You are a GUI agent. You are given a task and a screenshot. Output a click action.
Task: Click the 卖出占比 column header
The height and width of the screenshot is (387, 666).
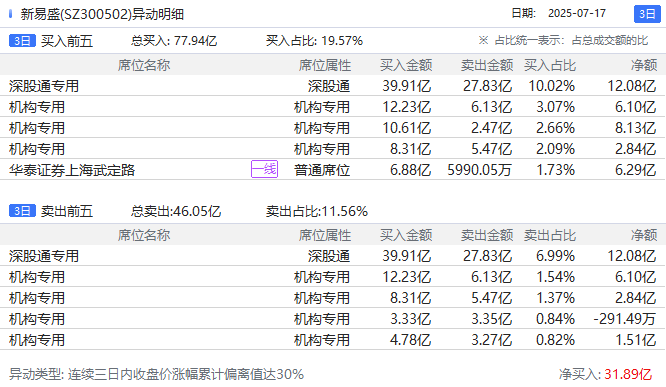[550, 235]
